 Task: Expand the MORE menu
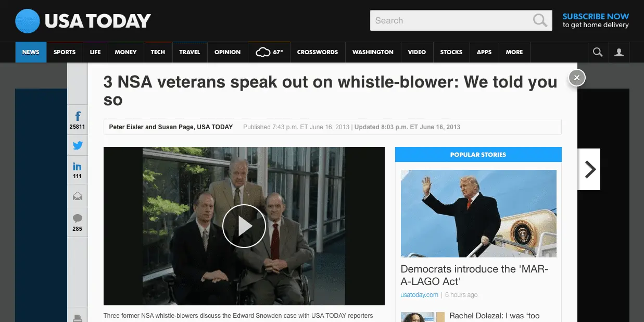pyautogui.click(x=514, y=52)
